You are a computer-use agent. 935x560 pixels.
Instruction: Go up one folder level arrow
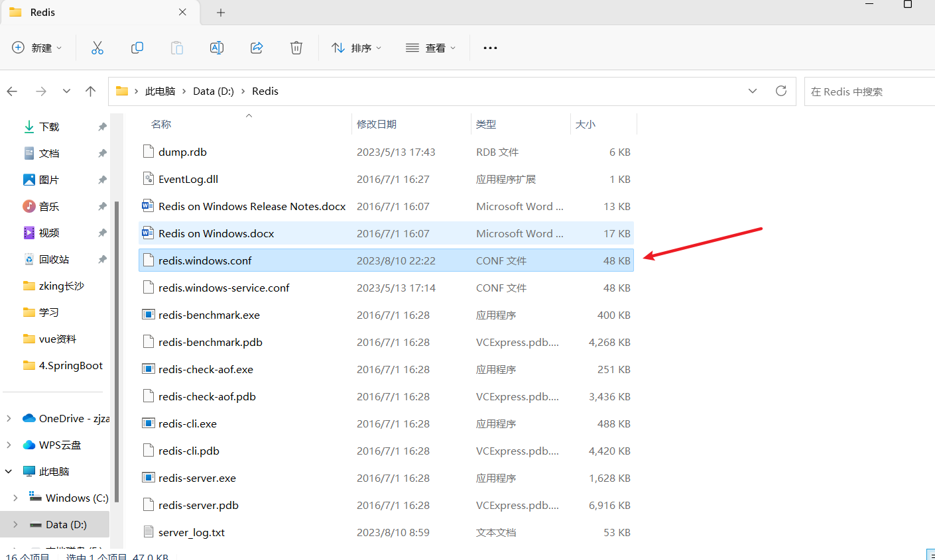click(x=91, y=91)
